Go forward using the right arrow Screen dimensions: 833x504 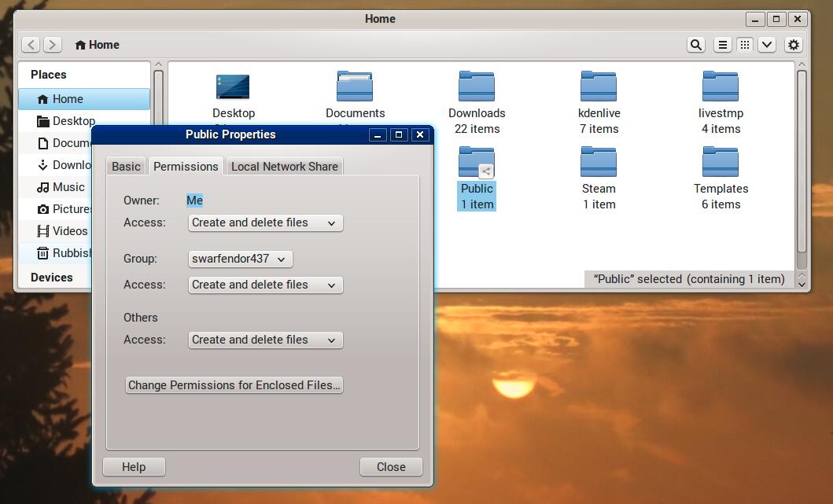[53, 45]
